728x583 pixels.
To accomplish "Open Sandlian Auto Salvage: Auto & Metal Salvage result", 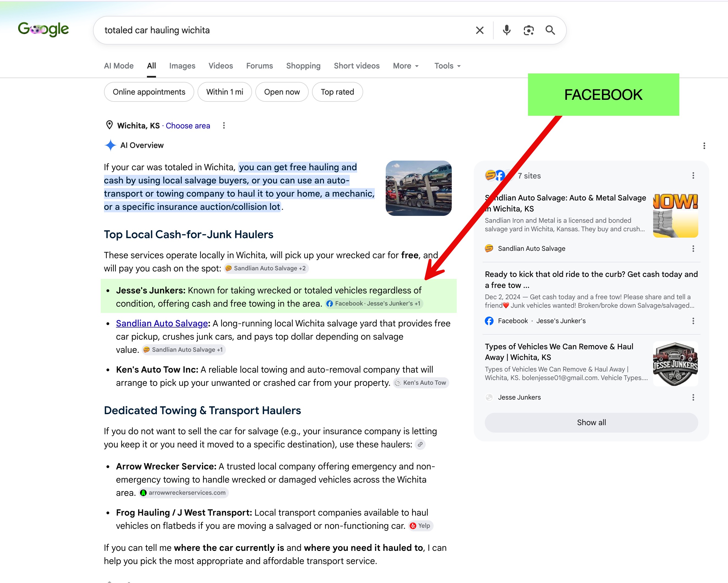I will [x=566, y=203].
